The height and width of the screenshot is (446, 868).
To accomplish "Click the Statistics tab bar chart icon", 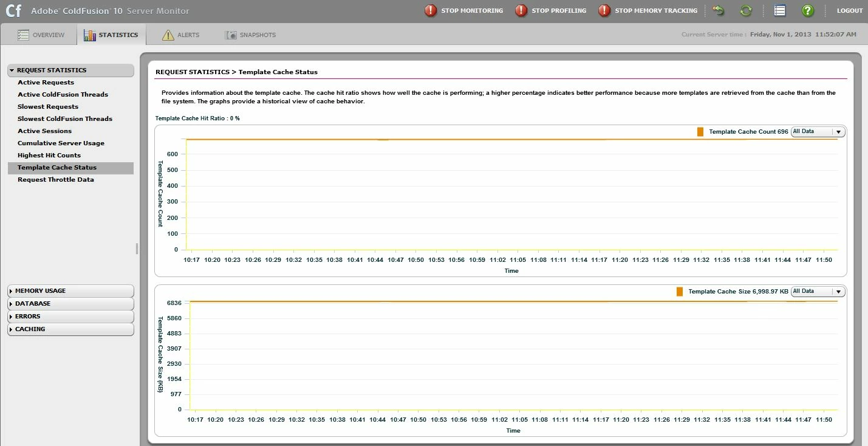I will point(90,35).
